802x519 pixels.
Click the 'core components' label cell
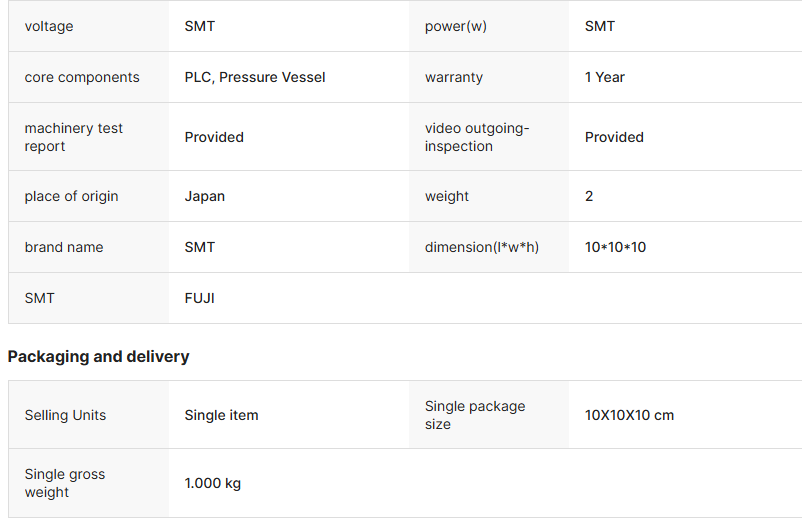[x=82, y=77]
